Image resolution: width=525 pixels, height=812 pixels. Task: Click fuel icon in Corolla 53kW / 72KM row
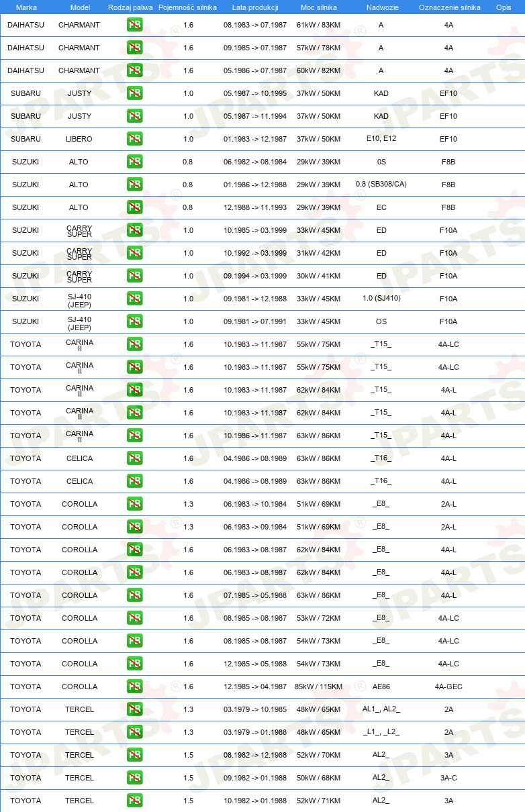pyautogui.click(x=134, y=618)
